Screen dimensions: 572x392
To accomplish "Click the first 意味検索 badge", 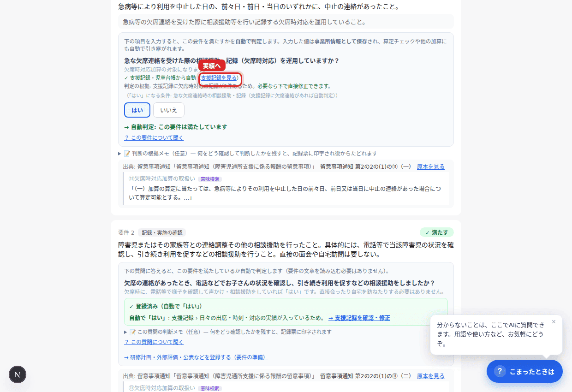I will [210, 179].
